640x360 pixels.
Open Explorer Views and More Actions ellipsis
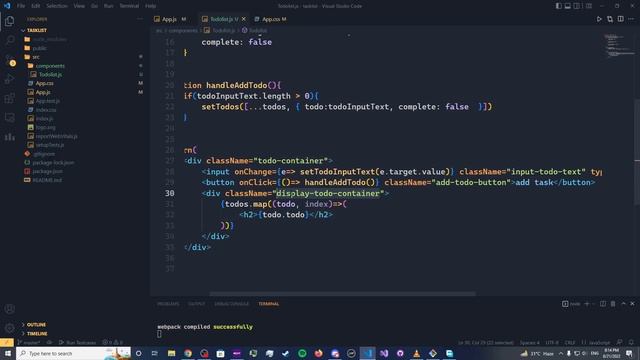click(x=140, y=19)
